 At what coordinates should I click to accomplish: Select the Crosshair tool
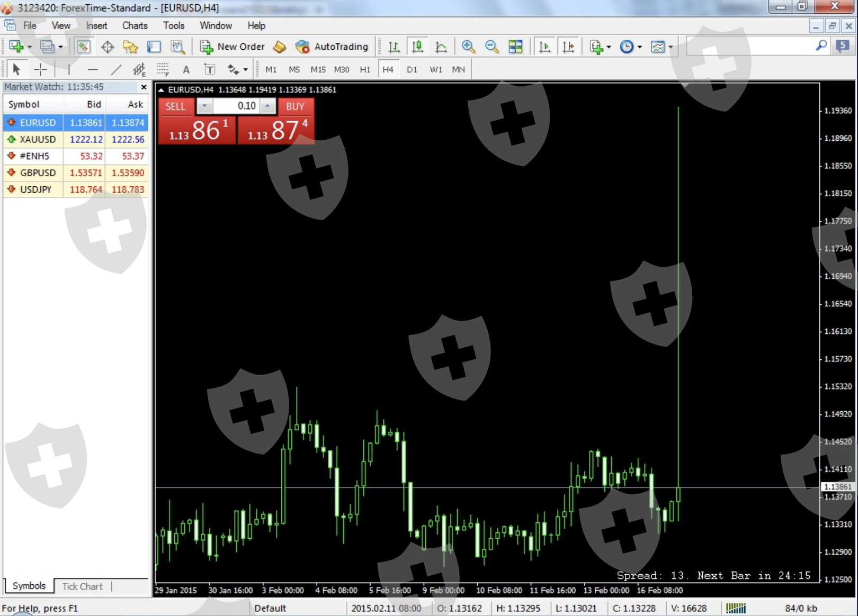point(40,69)
